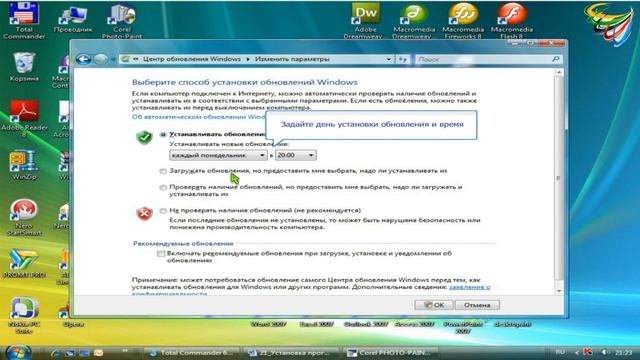Open the Macromedia Fireworks 8 desktop icon
This screenshot has width=640, height=360.
point(463,20)
